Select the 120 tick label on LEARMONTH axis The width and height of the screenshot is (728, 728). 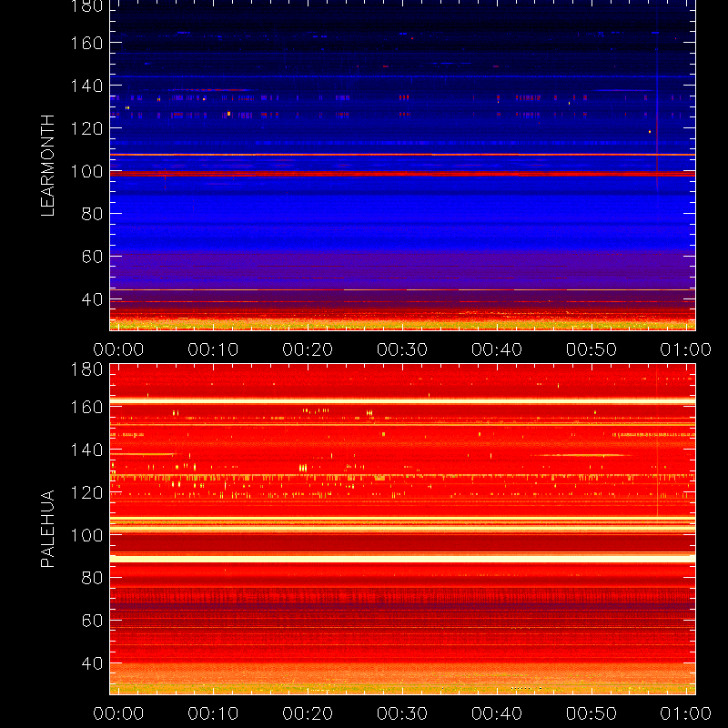click(x=86, y=128)
